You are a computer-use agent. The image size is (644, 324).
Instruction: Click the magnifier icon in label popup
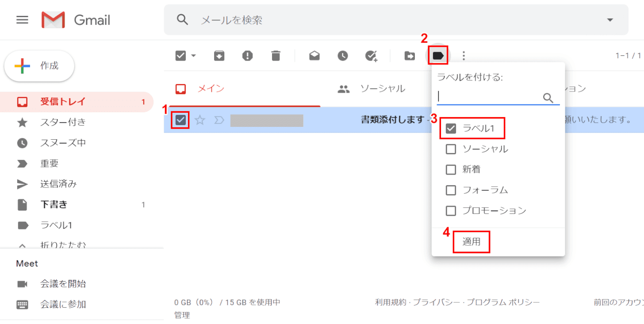click(548, 98)
